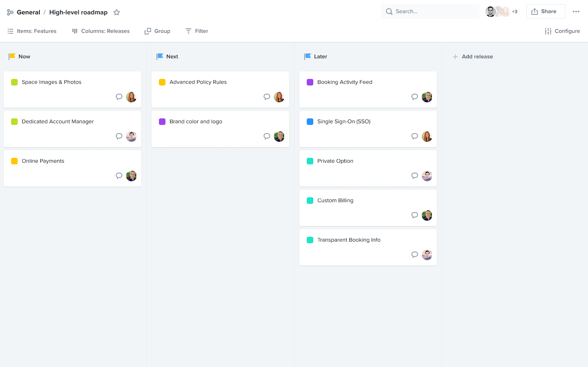Click assignee avatar on Booking Activity Feed
This screenshot has width=588, height=367.
(x=427, y=97)
